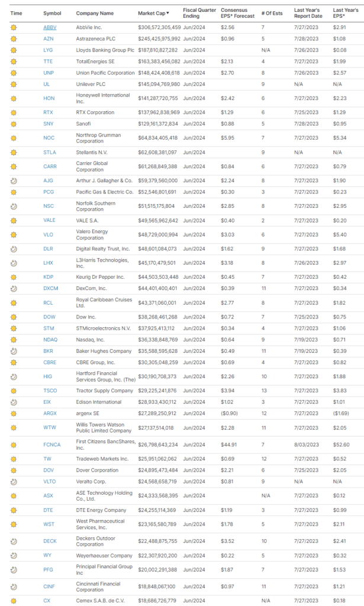Click the pre-market sun icon for AbbVie
This screenshot has height=606, width=364.
tap(14, 27)
